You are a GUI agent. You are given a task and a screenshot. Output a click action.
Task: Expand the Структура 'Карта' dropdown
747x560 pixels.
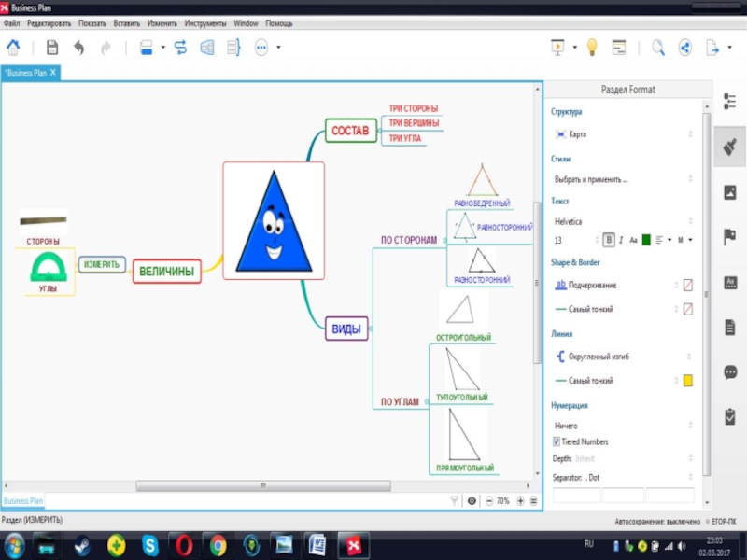click(x=623, y=134)
